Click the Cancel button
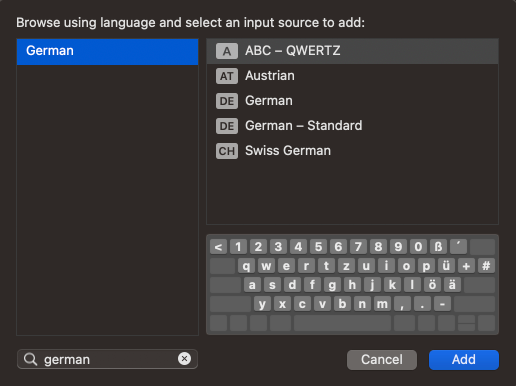Viewport: 516px width, 386px height. click(x=382, y=360)
